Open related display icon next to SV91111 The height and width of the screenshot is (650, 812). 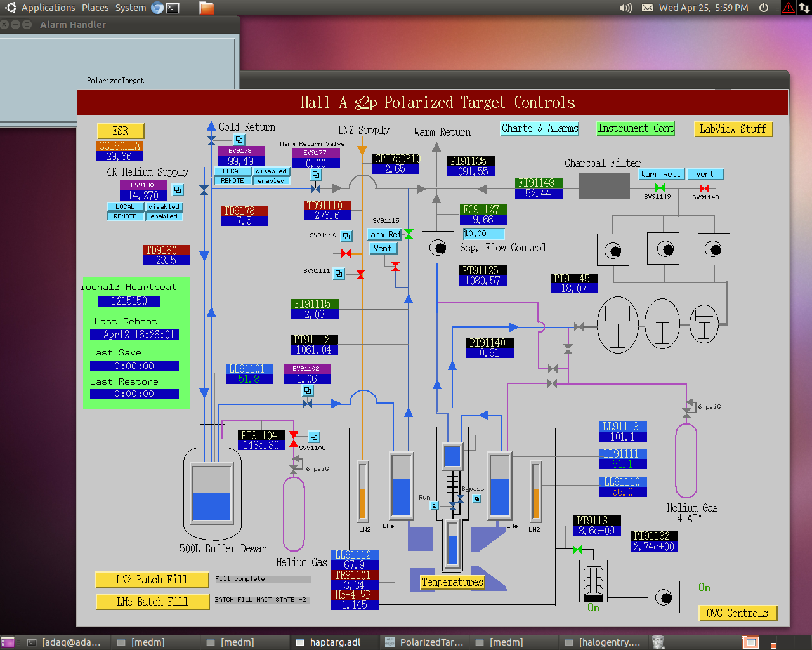coord(339,274)
